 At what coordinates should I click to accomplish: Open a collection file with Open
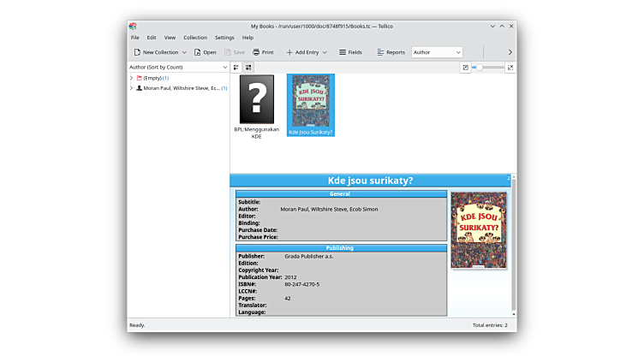(205, 52)
